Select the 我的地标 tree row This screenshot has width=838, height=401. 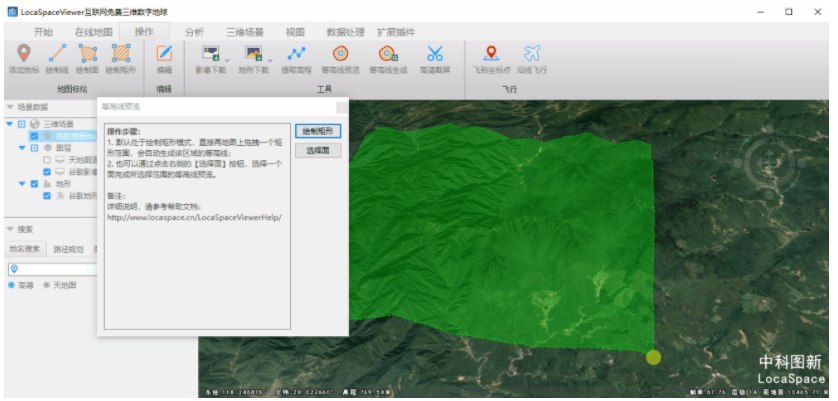[x=63, y=136]
